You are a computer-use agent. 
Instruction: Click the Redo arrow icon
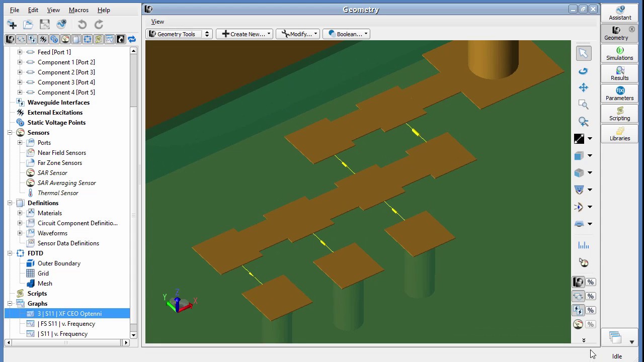pyautogui.click(x=99, y=24)
